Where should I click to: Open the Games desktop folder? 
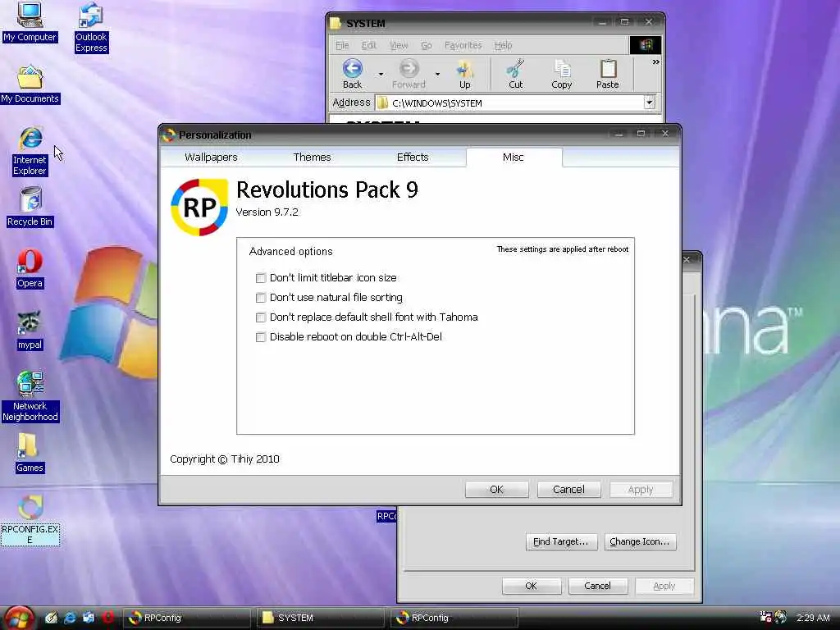pyautogui.click(x=30, y=453)
